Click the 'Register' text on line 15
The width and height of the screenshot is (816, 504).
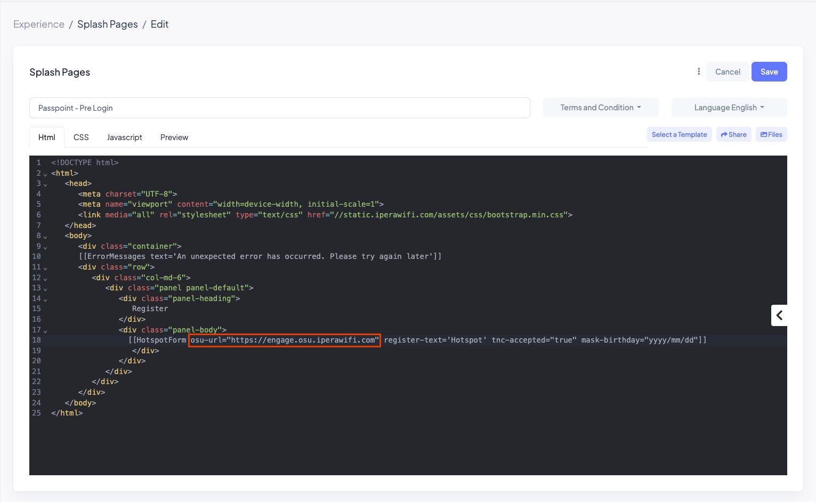(150, 308)
